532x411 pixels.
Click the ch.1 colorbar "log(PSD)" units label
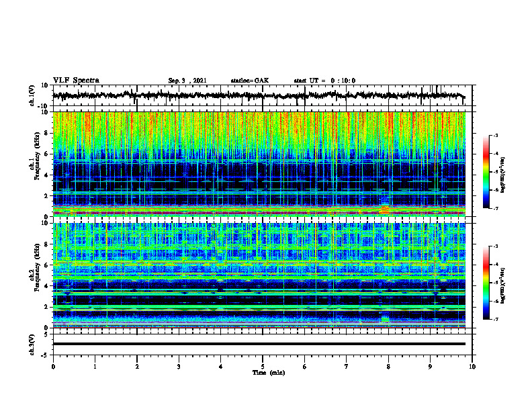(502, 175)
